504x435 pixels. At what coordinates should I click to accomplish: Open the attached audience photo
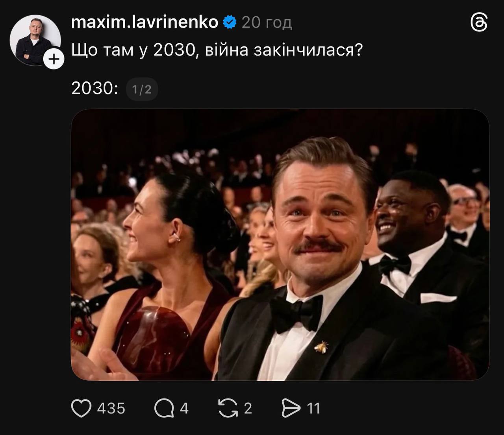(x=280, y=245)
